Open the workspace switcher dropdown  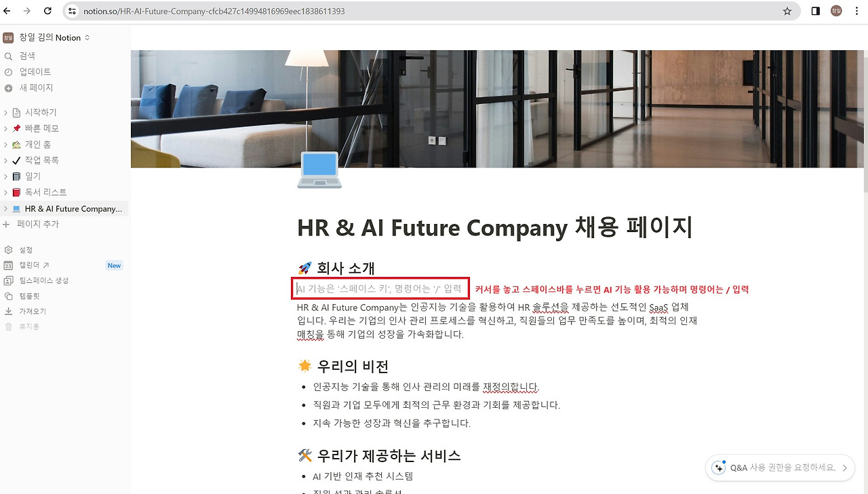tap(47, 38)
